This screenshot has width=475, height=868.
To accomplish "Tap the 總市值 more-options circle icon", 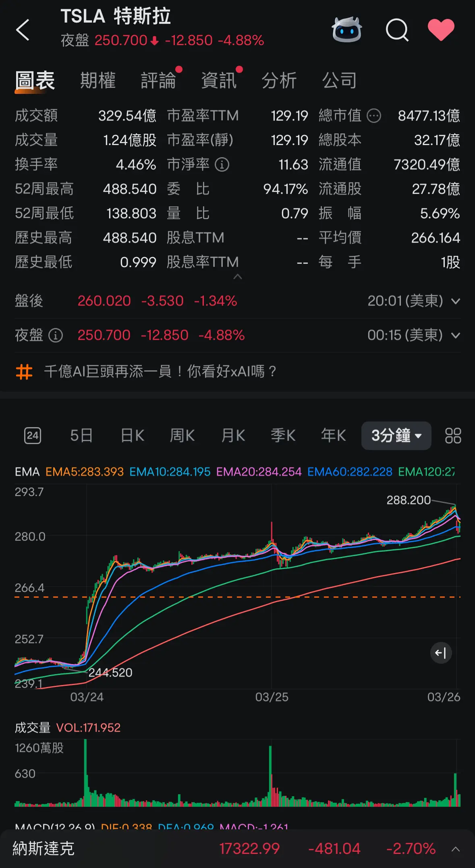I will click(374, 116).
